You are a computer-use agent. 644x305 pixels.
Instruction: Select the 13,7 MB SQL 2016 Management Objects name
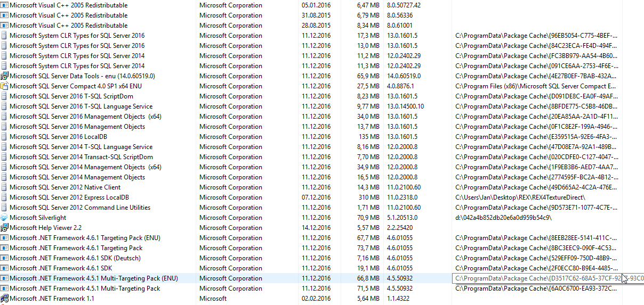point(77,127)
